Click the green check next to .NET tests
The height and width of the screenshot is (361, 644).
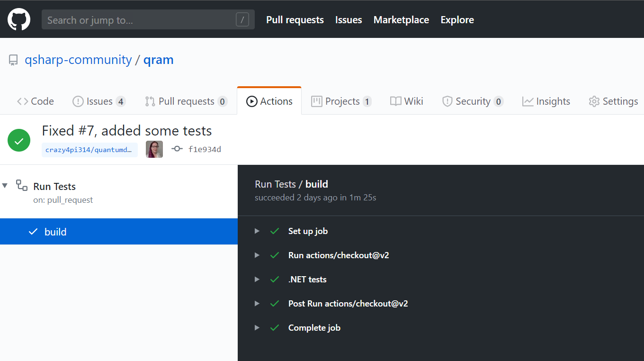tap(275, 280)
